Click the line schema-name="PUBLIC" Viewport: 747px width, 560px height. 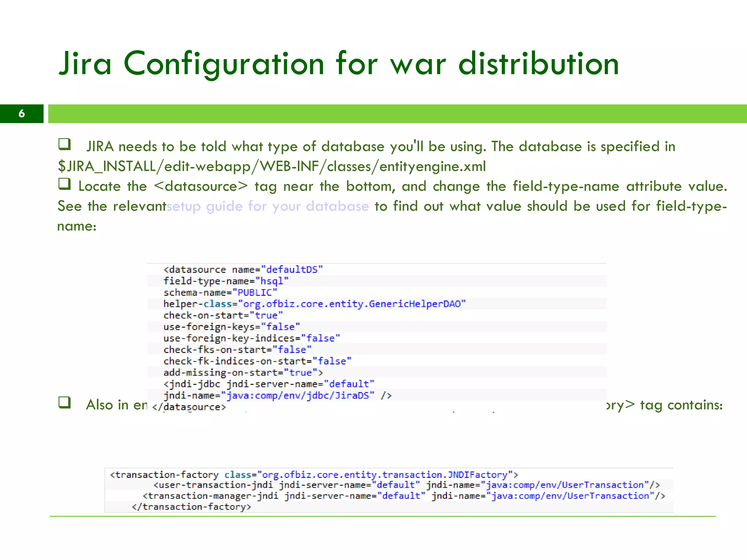[x=220, y=292]
